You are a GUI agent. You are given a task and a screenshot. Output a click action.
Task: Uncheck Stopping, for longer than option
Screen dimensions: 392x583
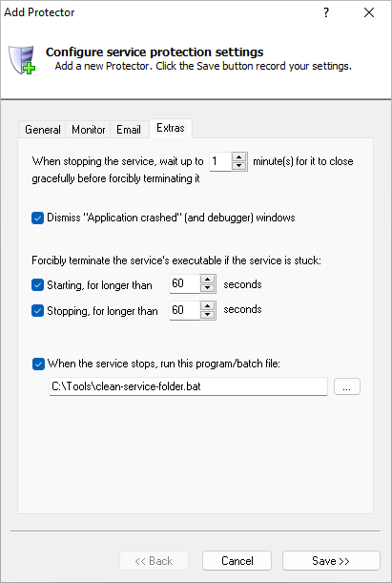tap(37, 311)
